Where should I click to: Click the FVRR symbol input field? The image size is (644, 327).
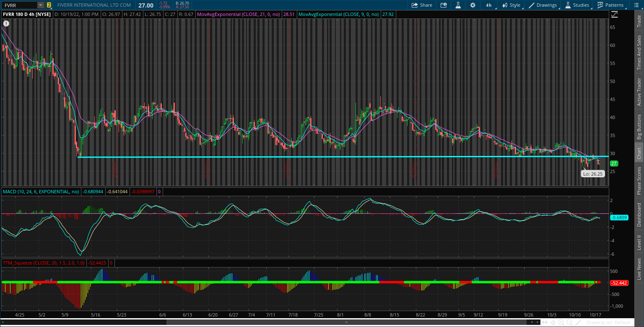point(20,5)
